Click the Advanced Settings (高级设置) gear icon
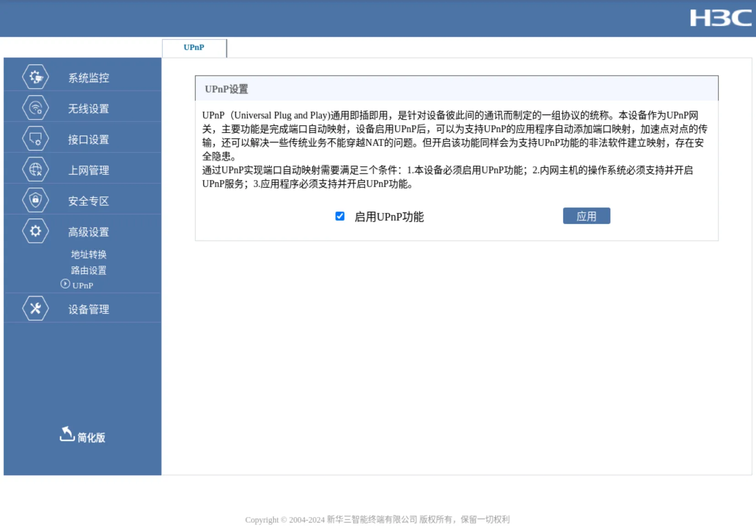This screenshot has width=756, height=532. coord(35,232)
